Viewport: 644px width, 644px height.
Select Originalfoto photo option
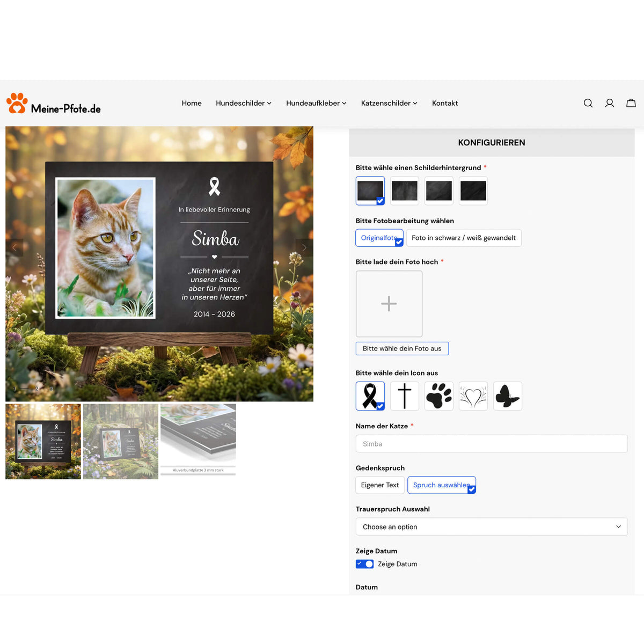click(x=379, y=238)
